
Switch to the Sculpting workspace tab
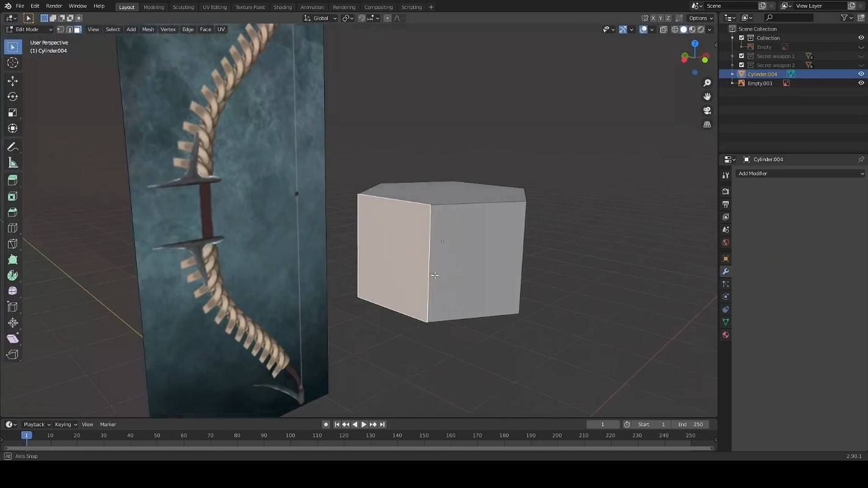(x=183, y=7)
